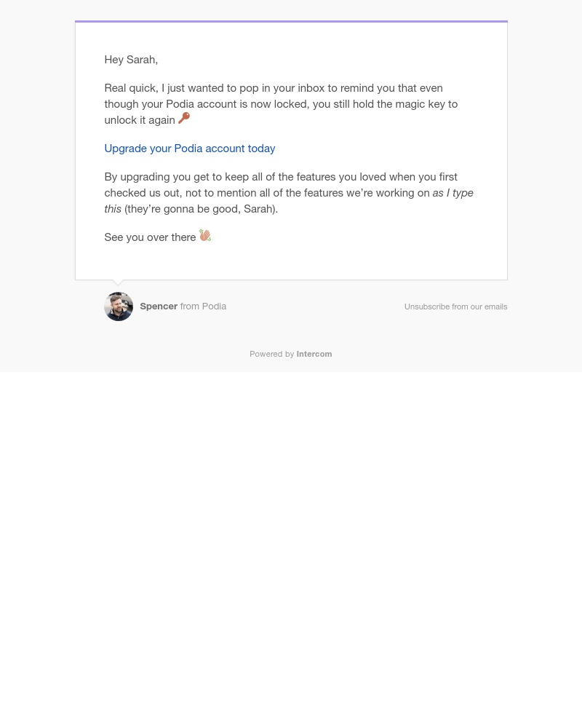The image size is (582, 728).
Task: Click the line "though your Podia account is now locked"
Action: [281, 104]
